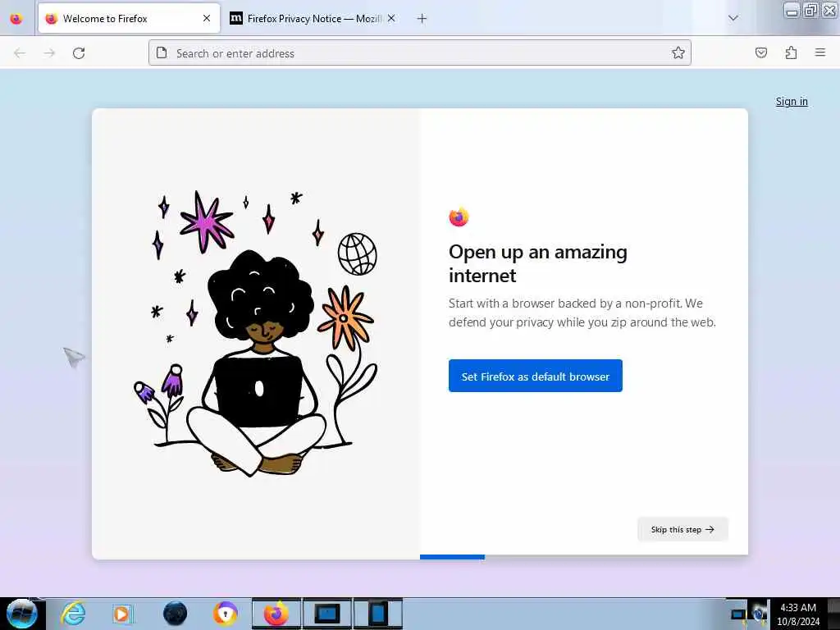The width and height of the screenshot is (840, 630).
Task: Click the Firefox View icon left of the tabs
Action: click(x=16, y=18)
